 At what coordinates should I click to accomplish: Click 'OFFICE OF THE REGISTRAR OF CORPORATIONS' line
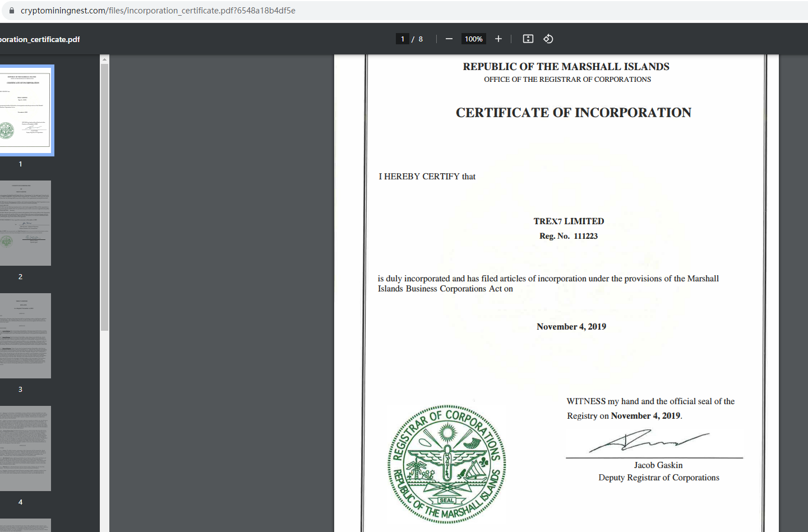click(567, 80)
